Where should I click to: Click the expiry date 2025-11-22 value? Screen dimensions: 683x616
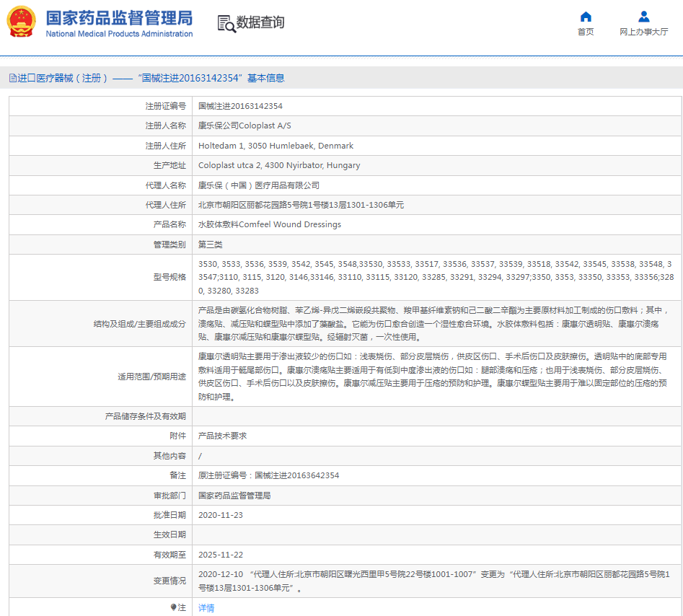[x=220, y=555]
